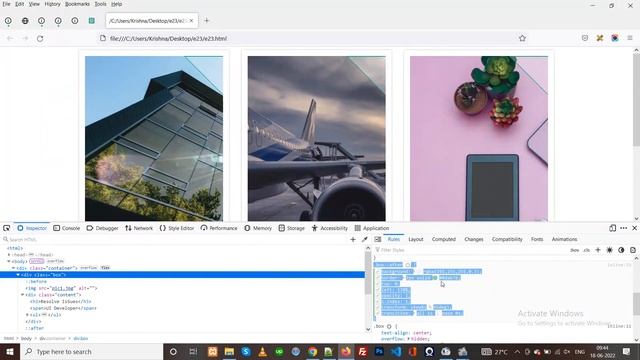Click the airplane image thumbnail

[316, 138]
